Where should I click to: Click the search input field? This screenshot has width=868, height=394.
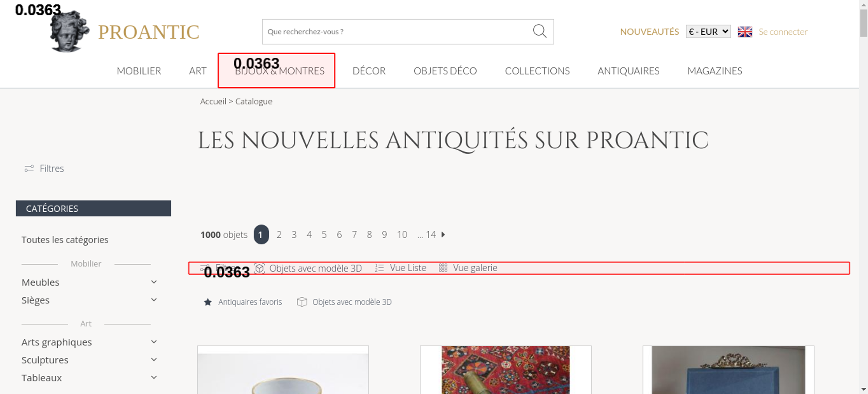pos(395,32)
